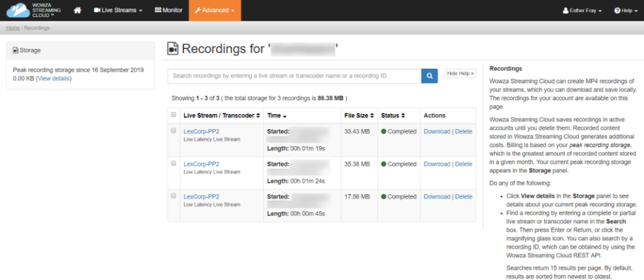This screenshot has width=644, height=280.
Task: Open LexCorp-PP2 link for 01m 24s recording
Action: (x=201, y=164)
